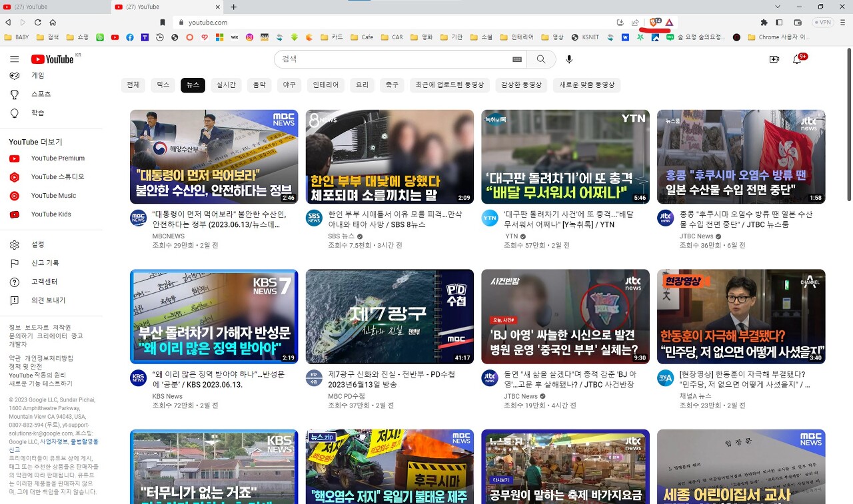
Task: Open the notifications bell
Action: 796,59
